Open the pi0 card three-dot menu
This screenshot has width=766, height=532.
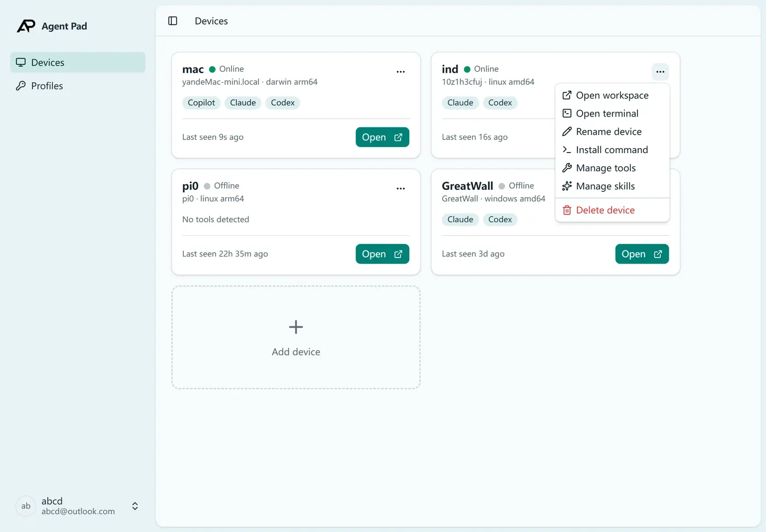point(401,188)
